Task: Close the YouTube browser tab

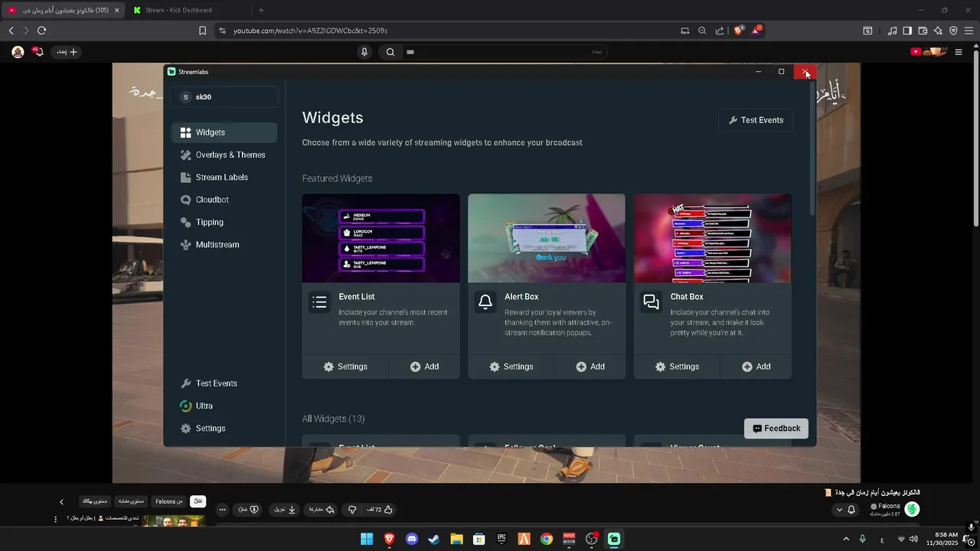Action: click(117, 10)
